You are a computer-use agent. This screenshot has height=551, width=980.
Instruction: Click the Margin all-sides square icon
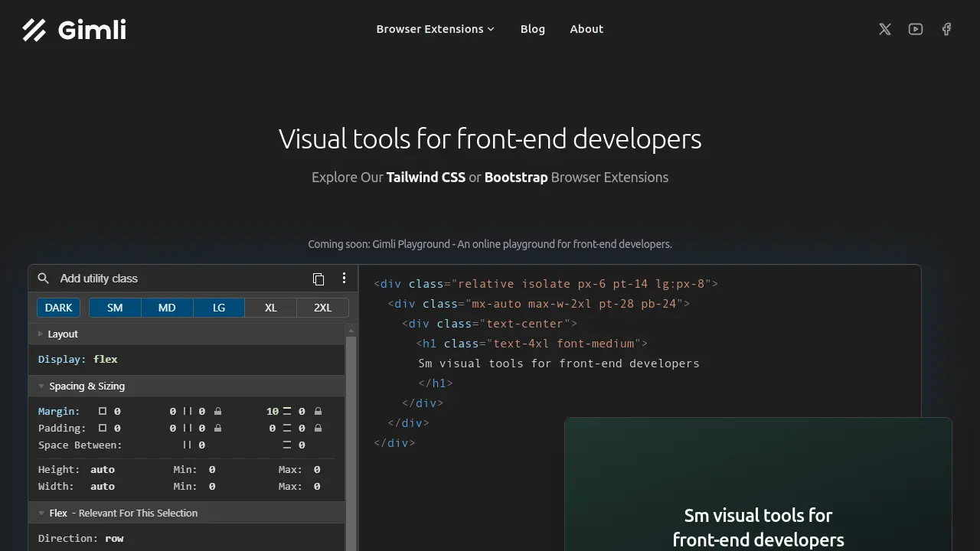[x=103, y=411]
